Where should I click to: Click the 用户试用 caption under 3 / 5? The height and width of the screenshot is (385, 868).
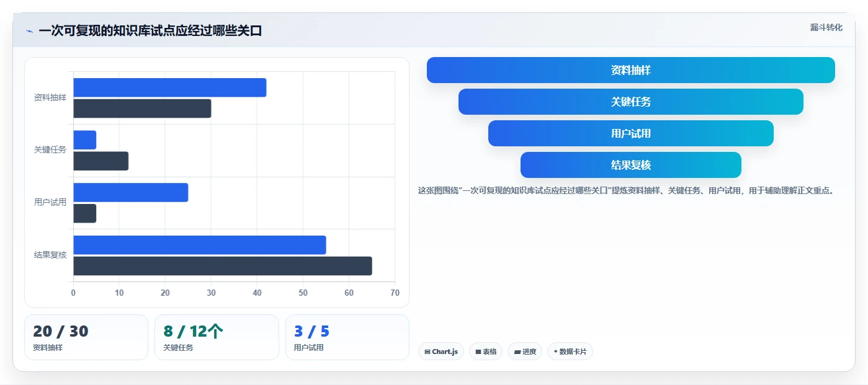[309, 348]
